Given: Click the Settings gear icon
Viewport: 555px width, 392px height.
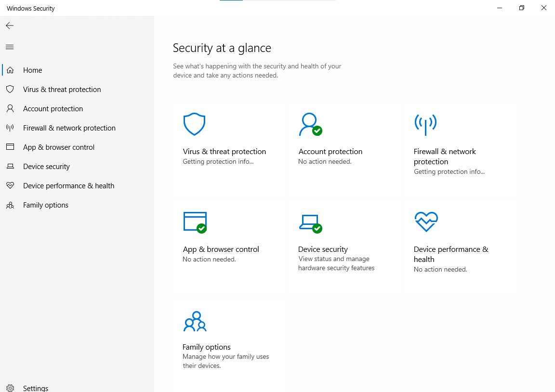Looking at the screenshot, I should (x=10, y=388).
